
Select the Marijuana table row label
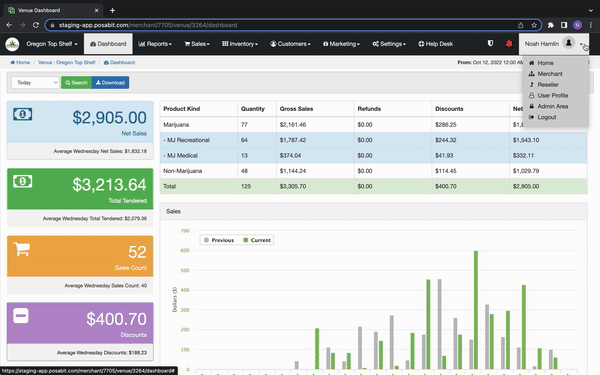click(x=176, y=125)
